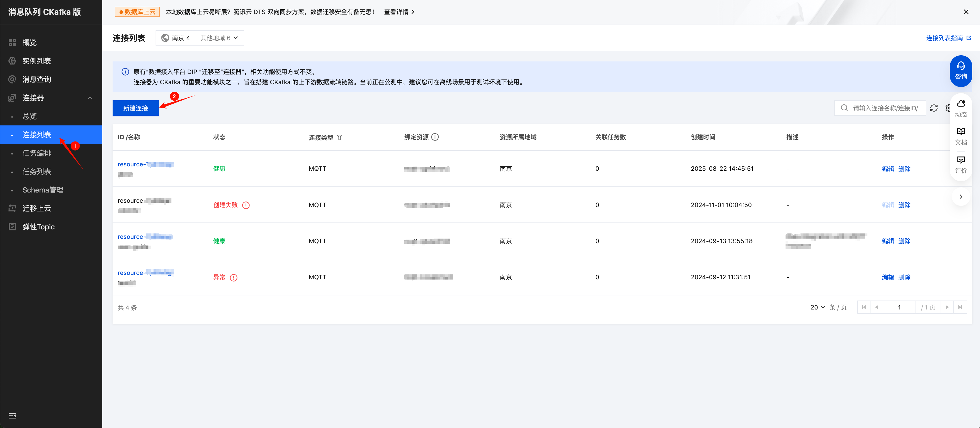Open the 20 条/页 page size dropdown

817,307
